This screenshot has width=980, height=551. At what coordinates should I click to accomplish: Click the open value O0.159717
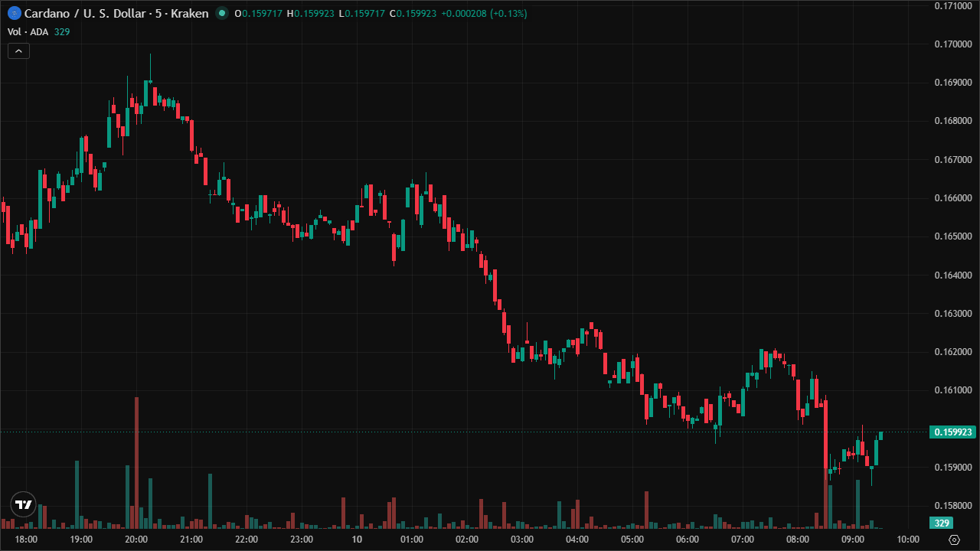pos(258,14)
